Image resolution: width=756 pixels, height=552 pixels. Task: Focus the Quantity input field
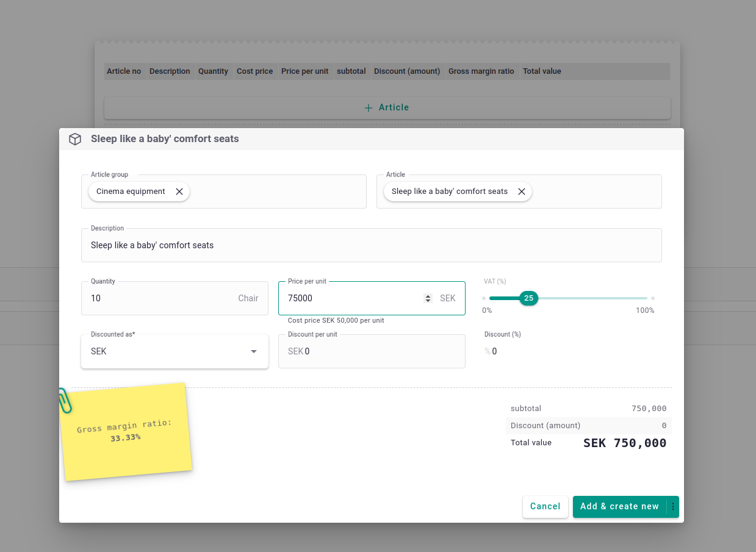159,298
